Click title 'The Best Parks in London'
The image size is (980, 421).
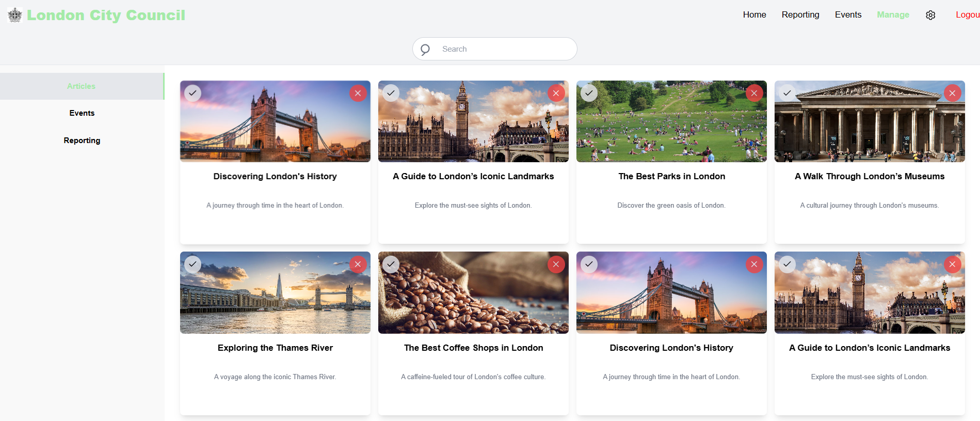point(671,176)
